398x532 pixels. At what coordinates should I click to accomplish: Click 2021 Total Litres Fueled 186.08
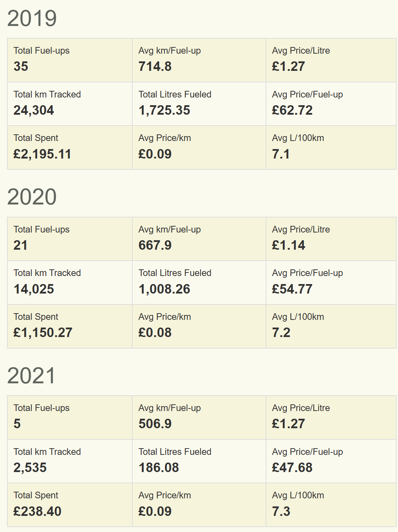click(159, 467)
